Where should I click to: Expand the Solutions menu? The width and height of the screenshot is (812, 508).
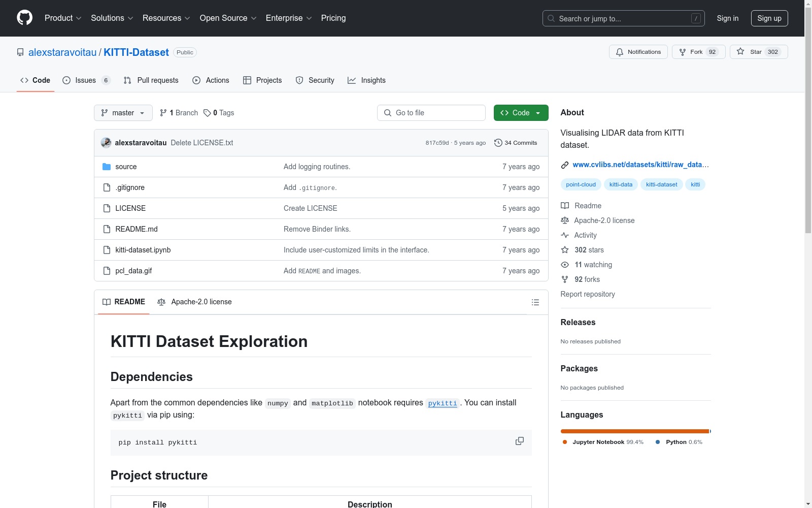pos(112,18)
